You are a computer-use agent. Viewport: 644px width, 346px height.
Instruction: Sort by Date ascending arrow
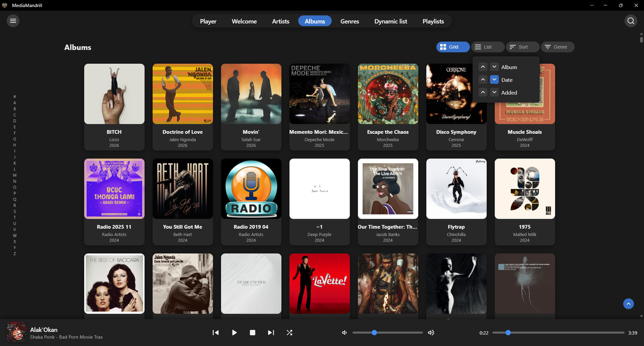pyautogui.click(x=482, y=79)
